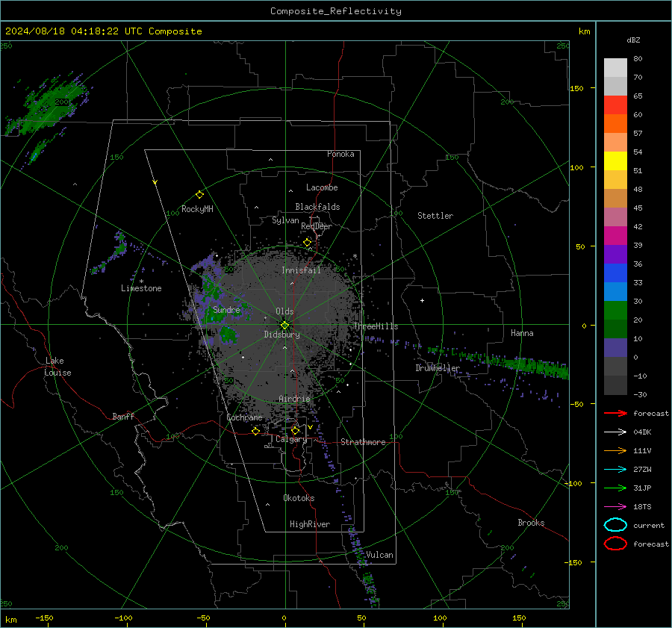Select the yellow 51-54 dBZ swatch
The height and width of the screenshot is (628, 672).
(615, 161)
